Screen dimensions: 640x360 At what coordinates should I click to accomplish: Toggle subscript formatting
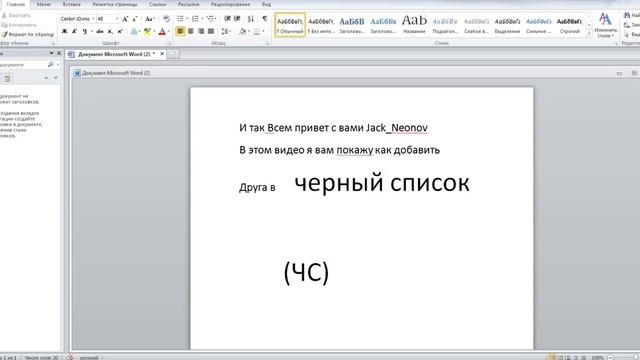coord(110,31)
